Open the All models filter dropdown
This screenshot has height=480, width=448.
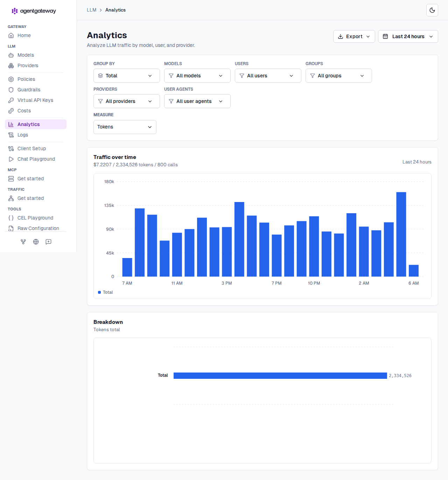(197, 76)
